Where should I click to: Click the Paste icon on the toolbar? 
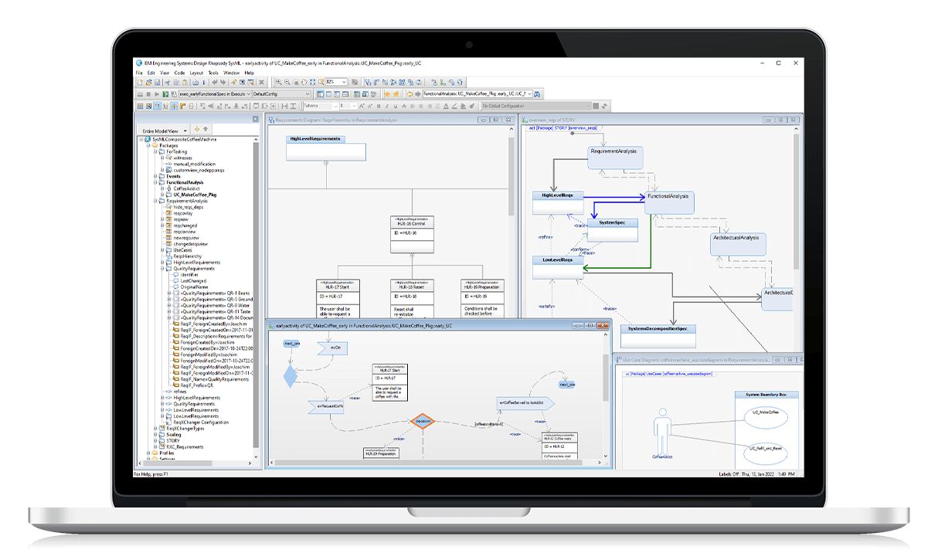pos(184,81)
